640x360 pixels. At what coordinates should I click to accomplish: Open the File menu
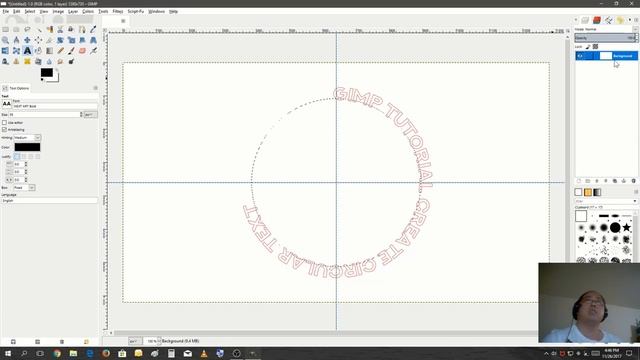tap(6, 11)
